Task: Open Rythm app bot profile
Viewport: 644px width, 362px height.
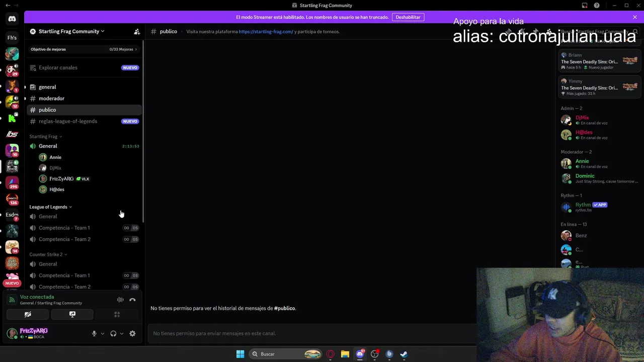Action: click(x=599, y=207)
